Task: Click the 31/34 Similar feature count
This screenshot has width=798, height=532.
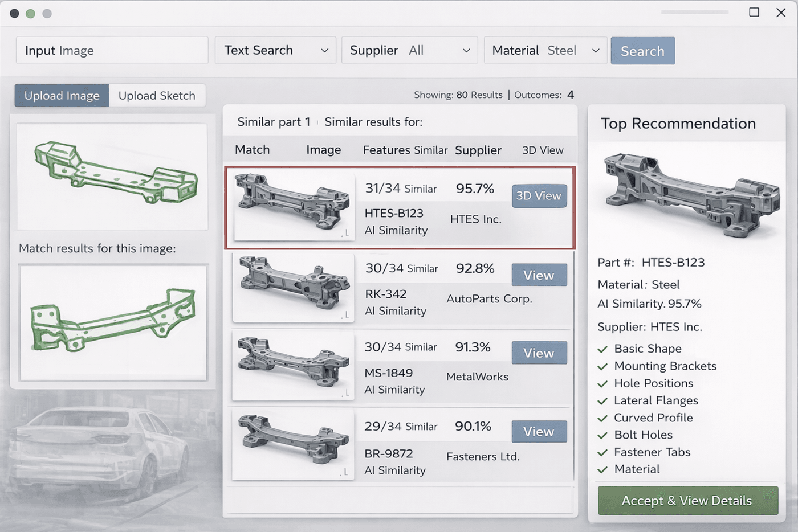Action: tap(401, 189)
